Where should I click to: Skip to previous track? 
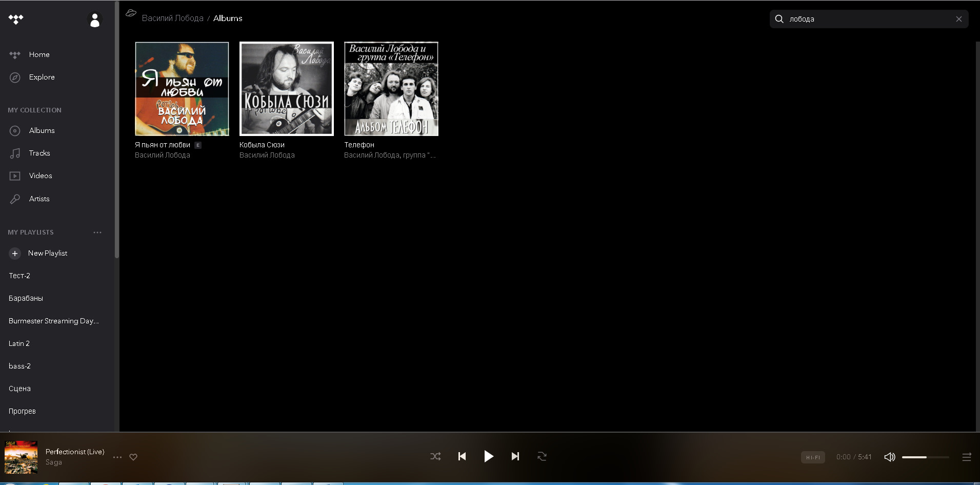coord(462,456)
